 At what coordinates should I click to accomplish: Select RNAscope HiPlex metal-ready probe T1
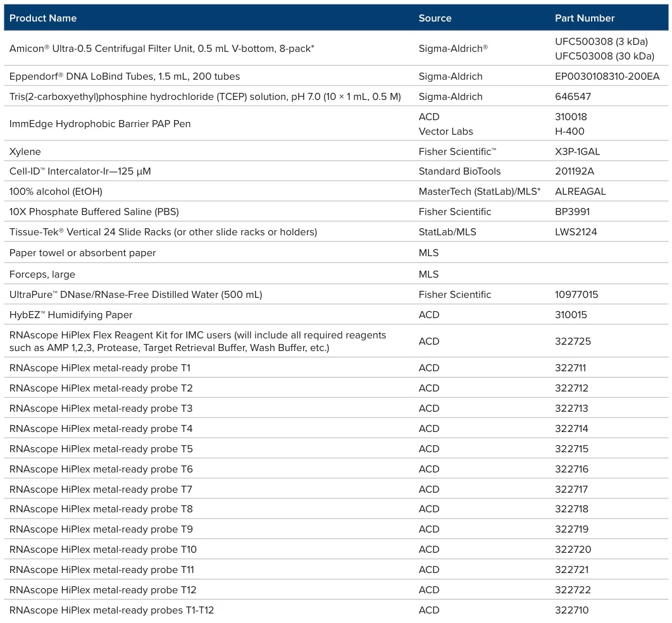pos(100,368)
